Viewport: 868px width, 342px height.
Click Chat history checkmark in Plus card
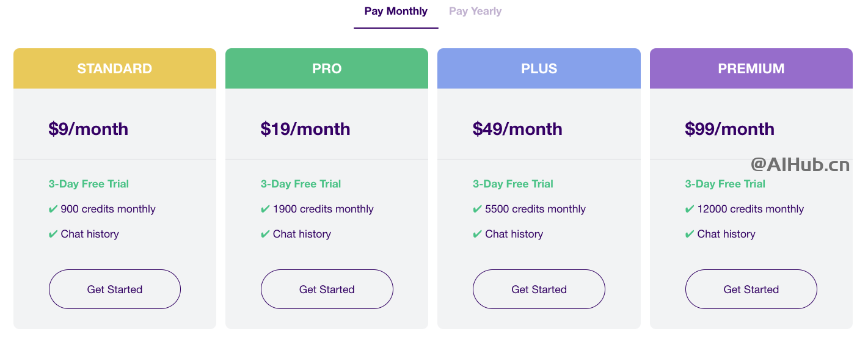tap(477, 235)
